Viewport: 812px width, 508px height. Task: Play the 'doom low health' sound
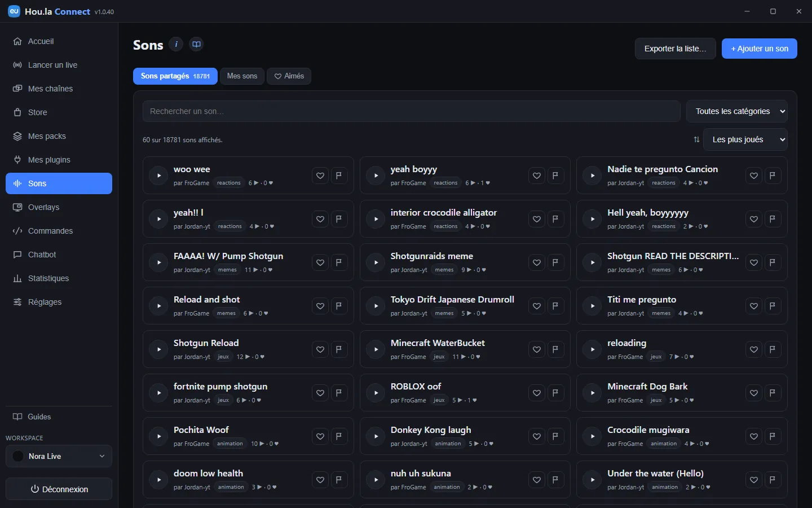tap(158, 480)
